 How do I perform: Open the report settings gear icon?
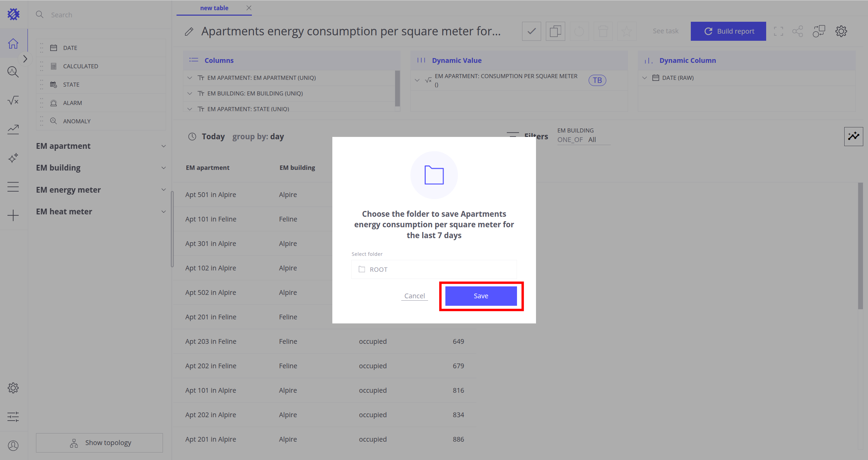pyautogui.click(x=841, y=31)
